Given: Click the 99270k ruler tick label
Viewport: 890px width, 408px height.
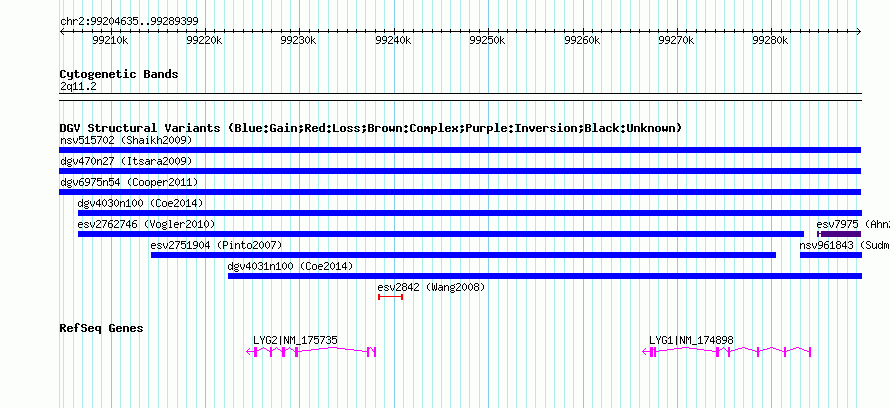Looking at the screenshot, I should tap(677, 40).
